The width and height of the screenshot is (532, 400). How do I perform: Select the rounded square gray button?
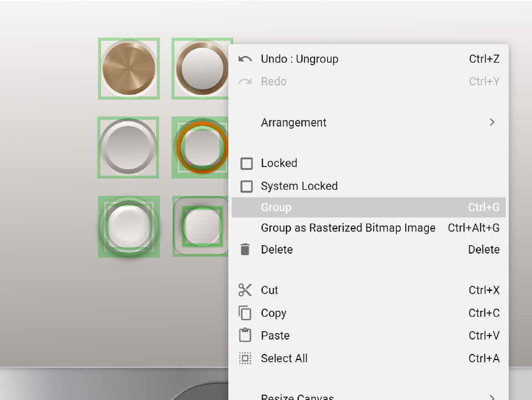(202, 226)
